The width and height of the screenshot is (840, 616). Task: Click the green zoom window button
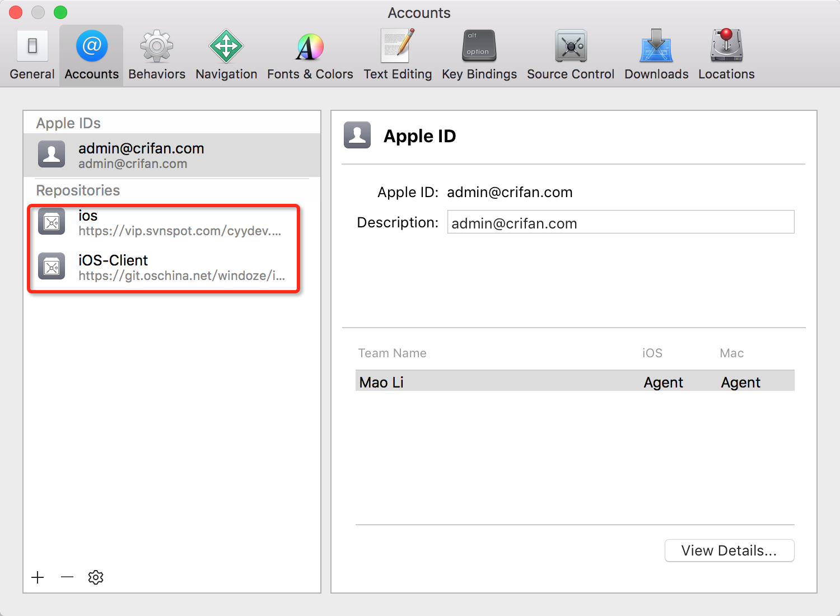60,12
